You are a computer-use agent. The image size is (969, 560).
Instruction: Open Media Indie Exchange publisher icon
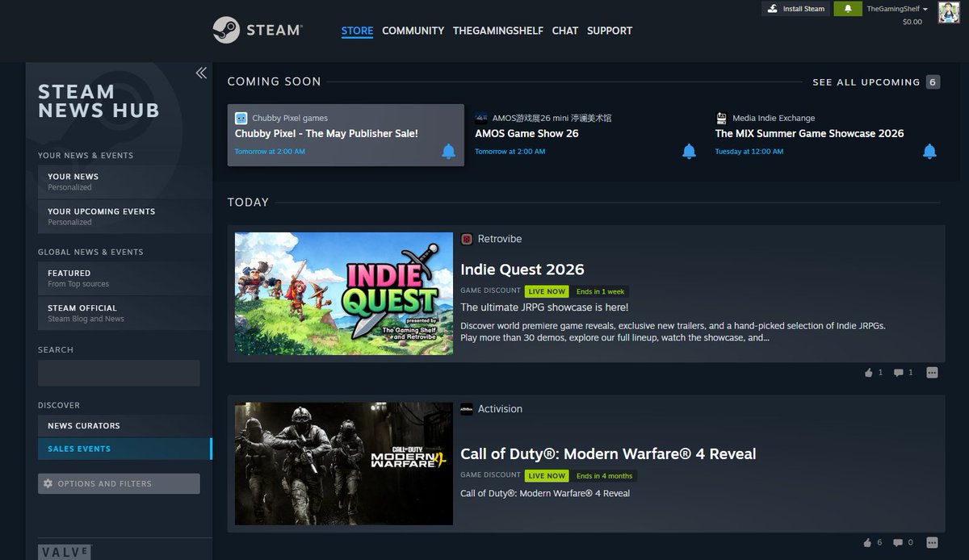pyautogui.click(x=721, y=118)
